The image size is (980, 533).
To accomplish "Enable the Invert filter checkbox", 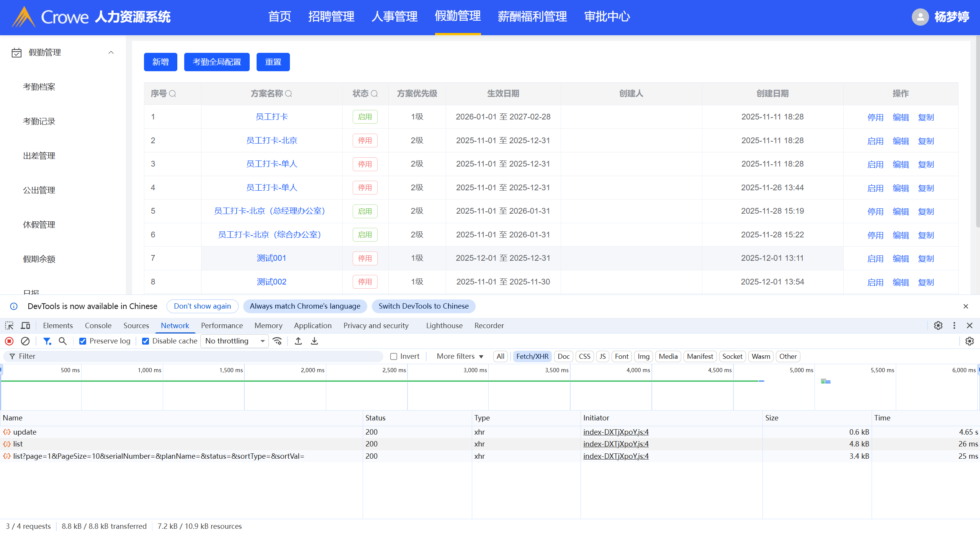I will tap(394, 356).
